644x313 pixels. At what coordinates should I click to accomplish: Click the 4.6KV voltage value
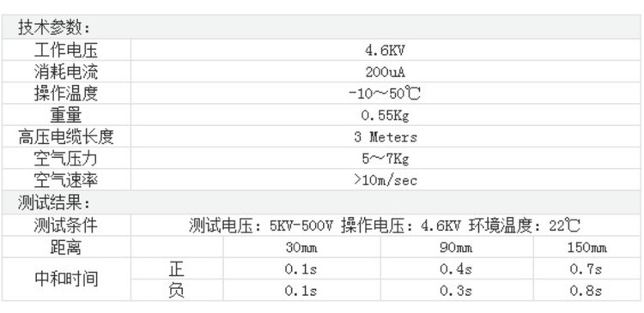tap(386, 51)
